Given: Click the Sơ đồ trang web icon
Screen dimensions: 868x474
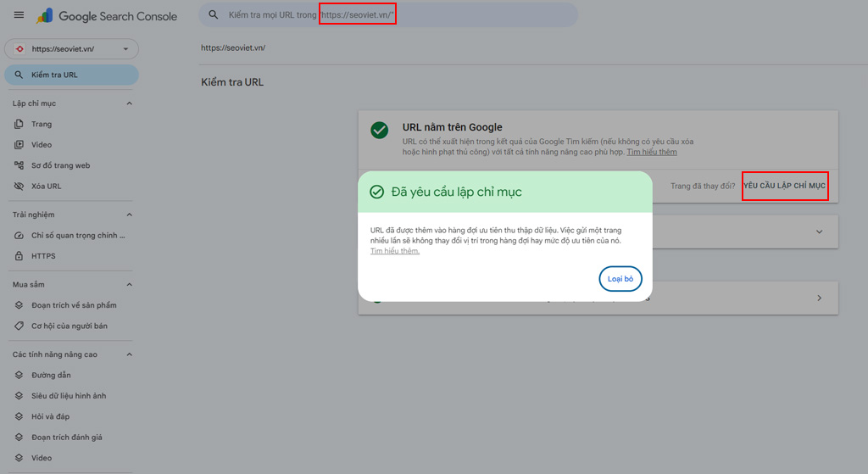Looking at the screenshot, I should tap(19, 165).
